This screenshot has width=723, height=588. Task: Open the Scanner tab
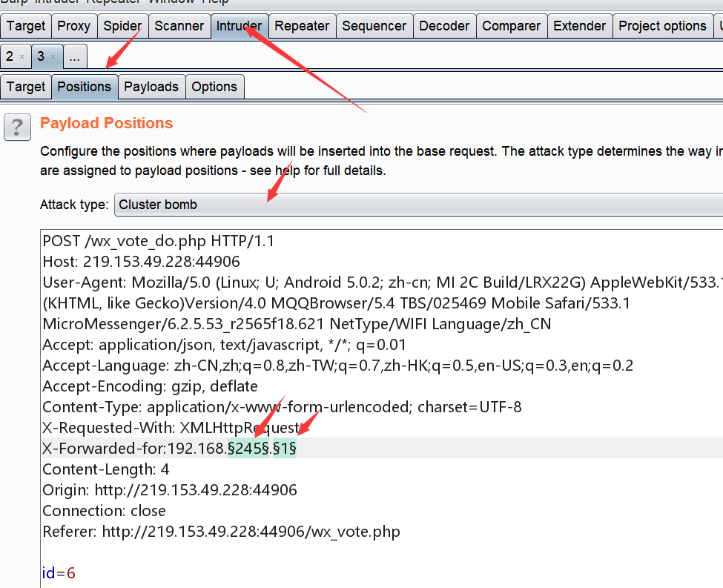click(179, 26)
